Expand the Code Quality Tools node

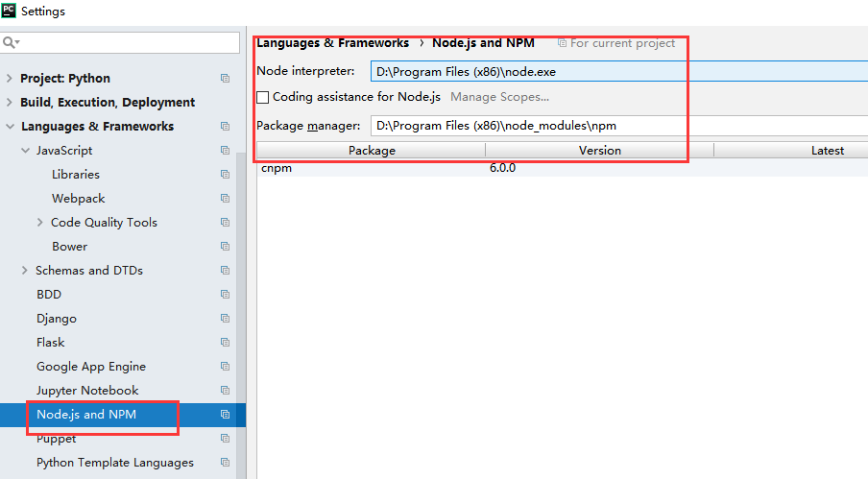click(40, 223)
